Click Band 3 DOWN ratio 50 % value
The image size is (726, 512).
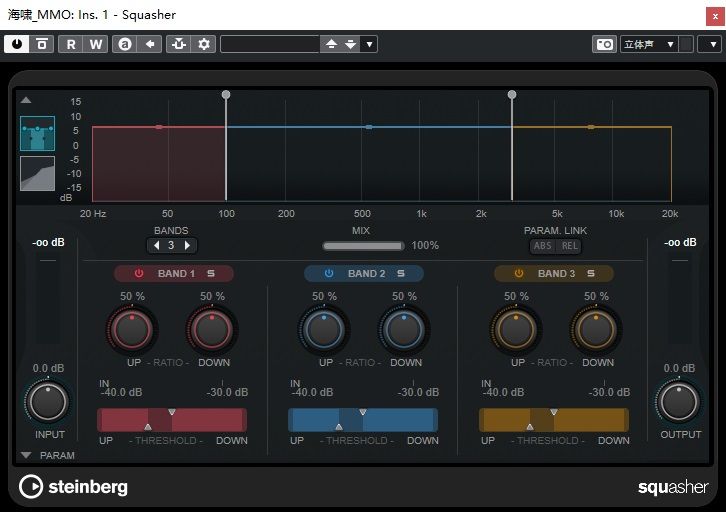tap(596, 296)
